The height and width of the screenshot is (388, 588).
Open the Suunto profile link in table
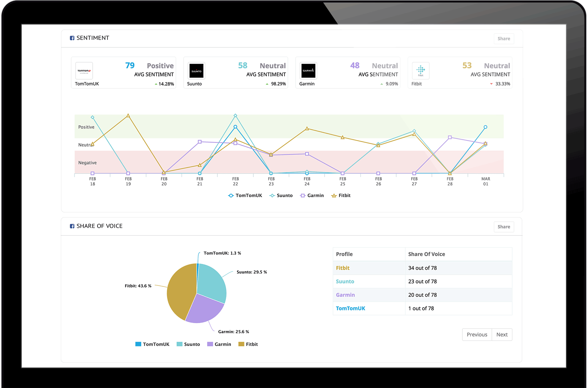click(x=345, y=282)
